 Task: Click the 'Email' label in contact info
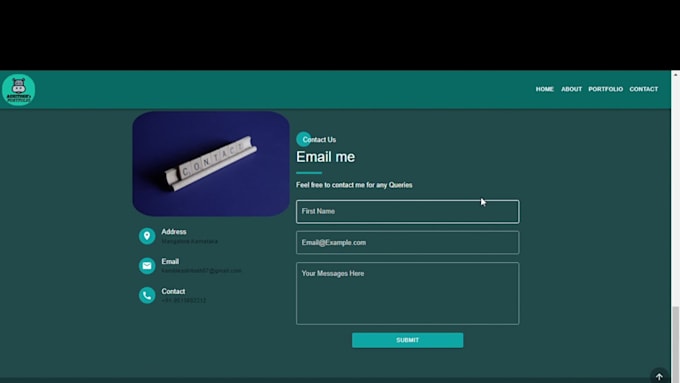[x=170, y=261]
